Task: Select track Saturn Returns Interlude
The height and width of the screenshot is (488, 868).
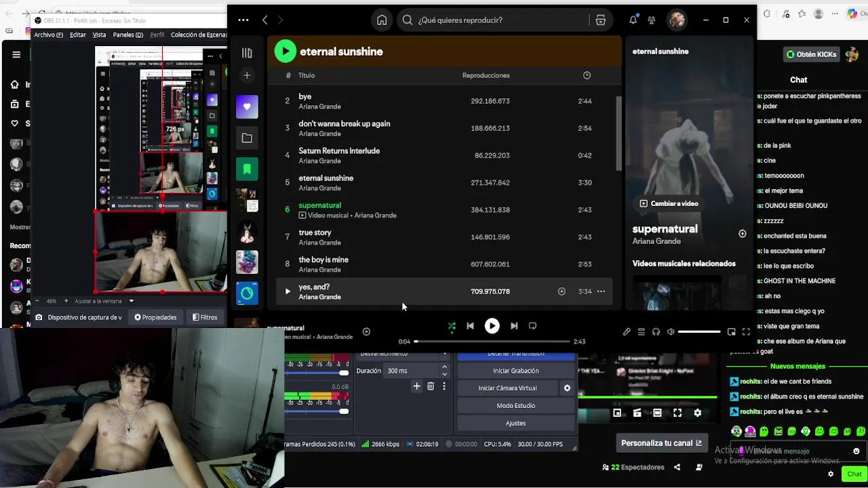Action: pos(339,151)
